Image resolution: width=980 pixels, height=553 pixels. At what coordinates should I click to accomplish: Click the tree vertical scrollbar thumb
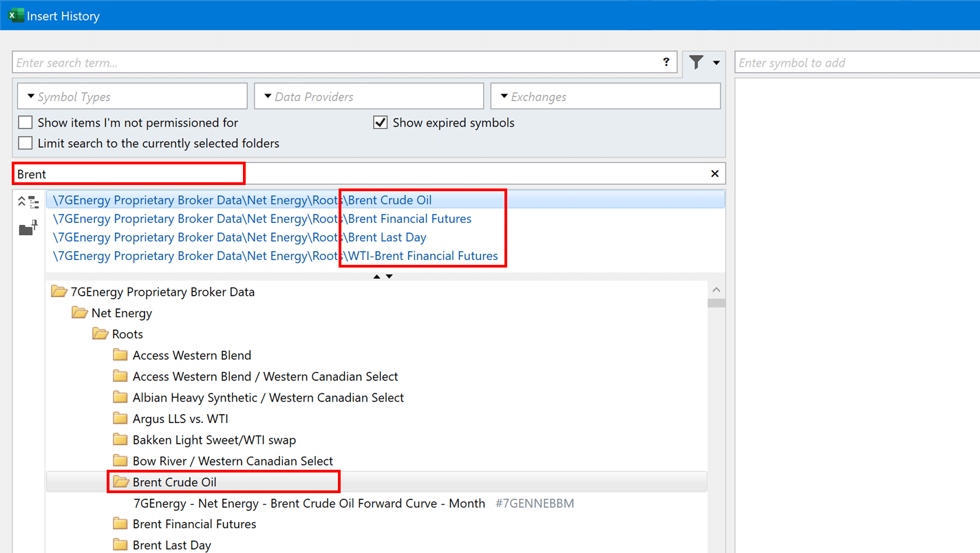pyautogui.click(x=716, y=303)
